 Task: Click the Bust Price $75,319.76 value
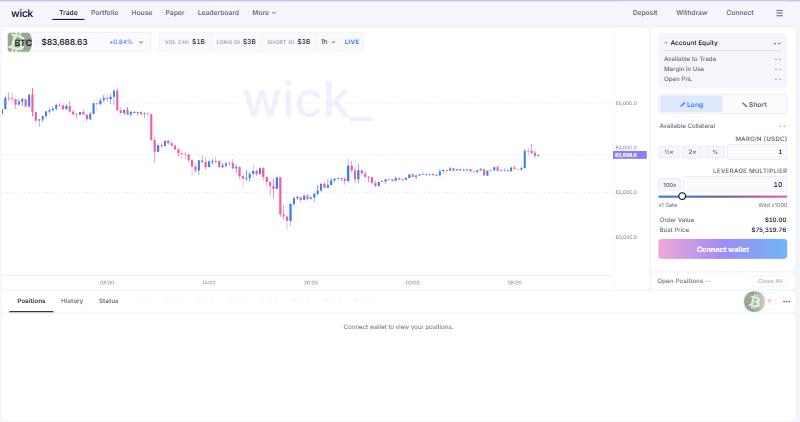point(768,230)
